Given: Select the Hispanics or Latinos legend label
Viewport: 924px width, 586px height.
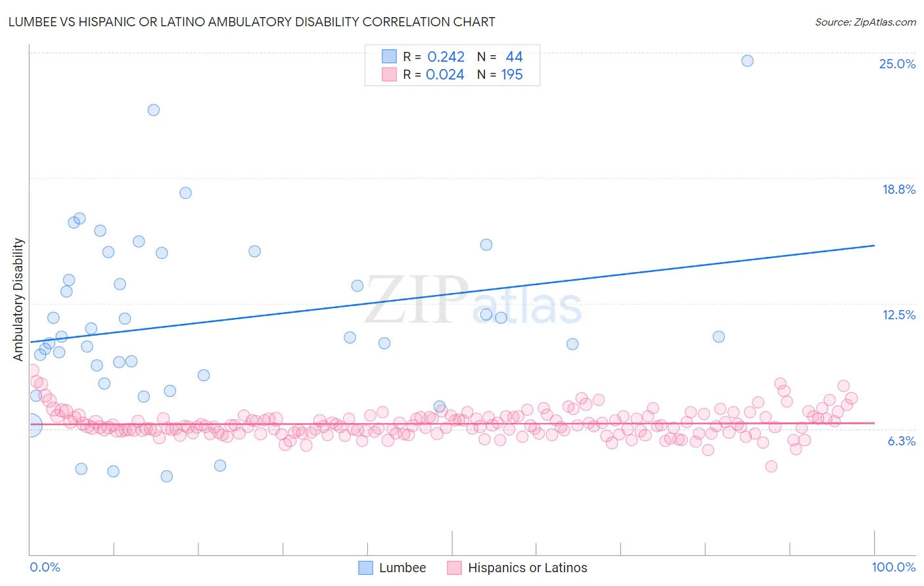Looking at the screenshot, I should click(x=528, y=568).
